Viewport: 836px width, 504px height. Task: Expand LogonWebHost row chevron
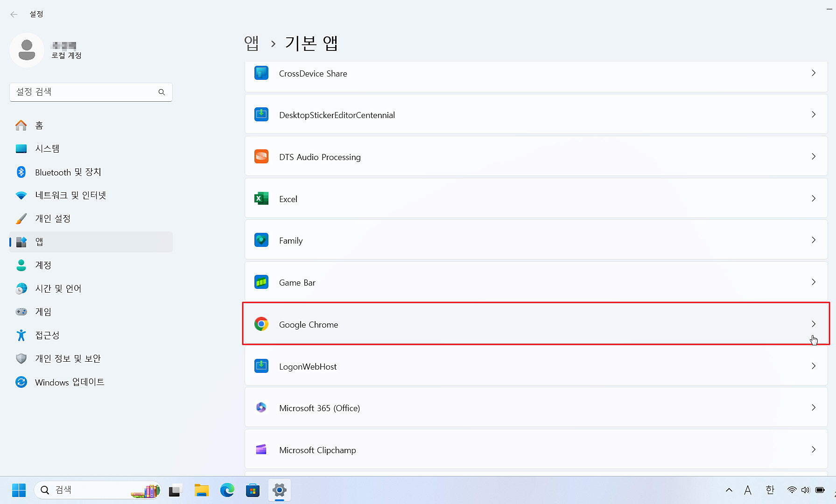pos(814,366)
